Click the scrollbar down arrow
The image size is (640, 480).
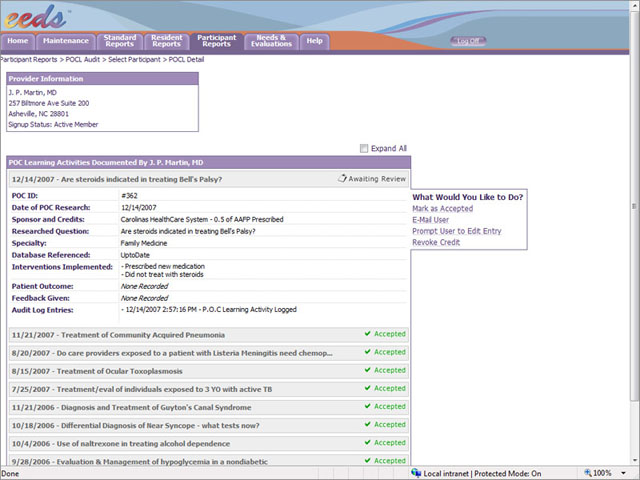click(634, 460)
